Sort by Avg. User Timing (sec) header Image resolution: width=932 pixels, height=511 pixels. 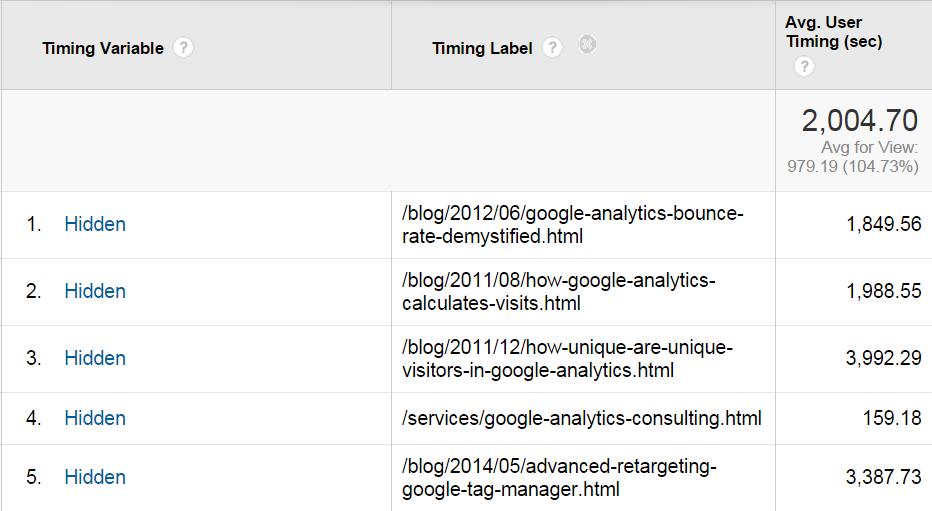click(x=833, y=32)
